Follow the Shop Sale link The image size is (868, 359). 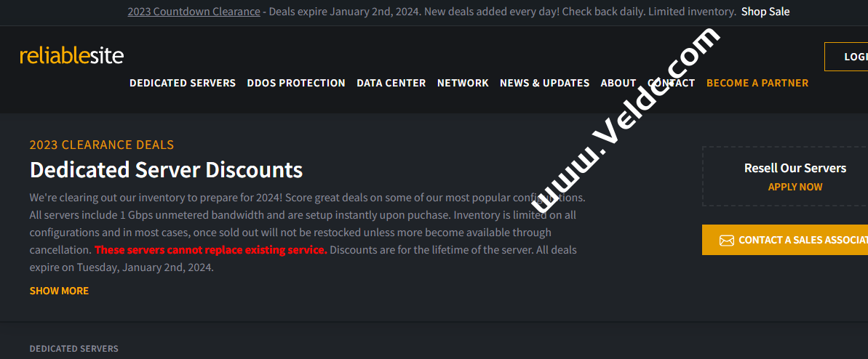765,12
